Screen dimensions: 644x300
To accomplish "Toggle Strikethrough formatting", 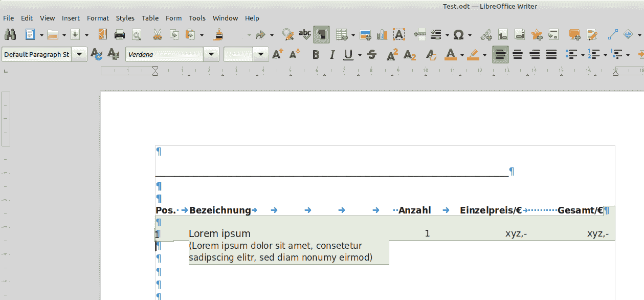I will click(372, 54).
